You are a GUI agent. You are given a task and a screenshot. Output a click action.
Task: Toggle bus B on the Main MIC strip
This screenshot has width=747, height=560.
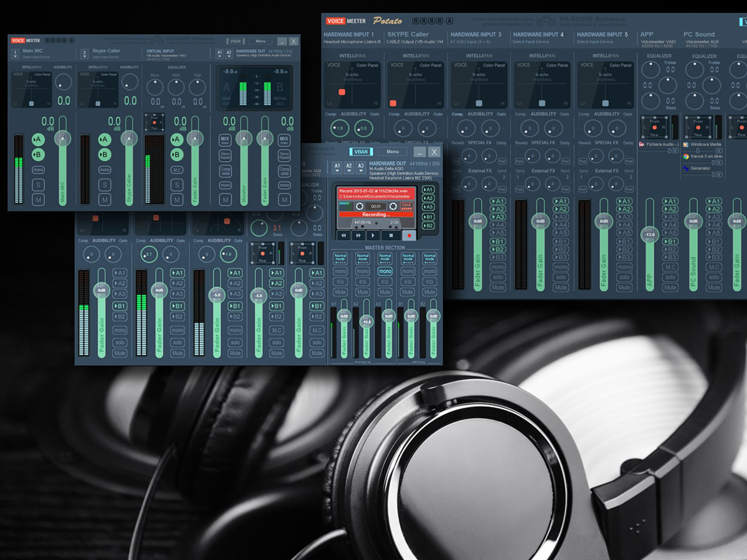click(x=38, y=154)
